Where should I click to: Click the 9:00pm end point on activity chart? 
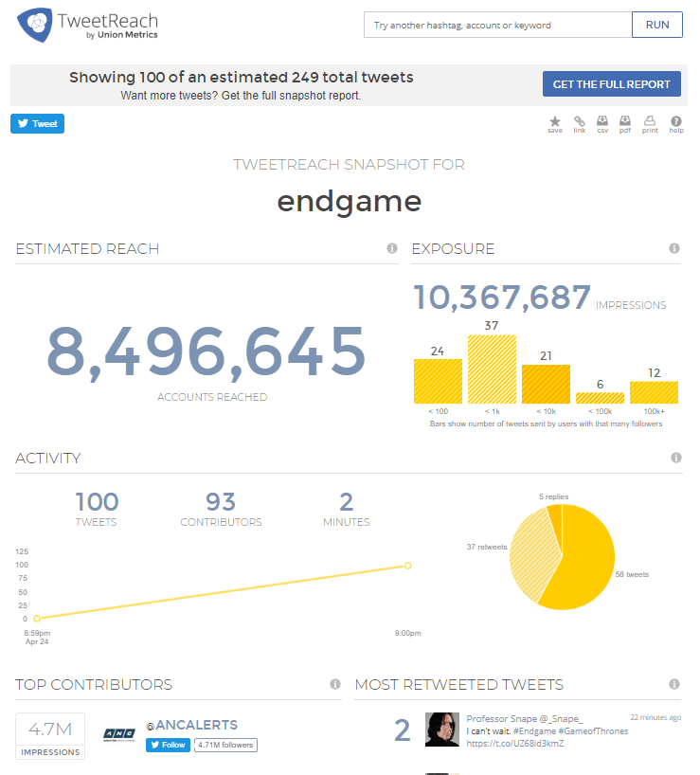408,566
